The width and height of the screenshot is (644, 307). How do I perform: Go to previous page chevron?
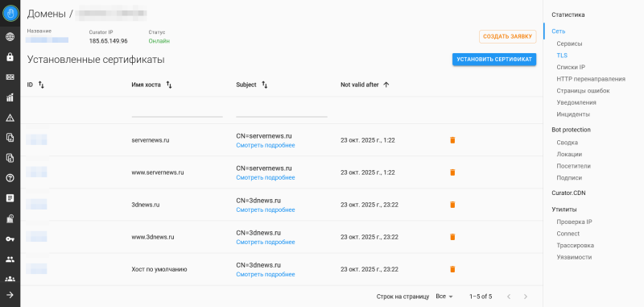click(x=509, y=297)
